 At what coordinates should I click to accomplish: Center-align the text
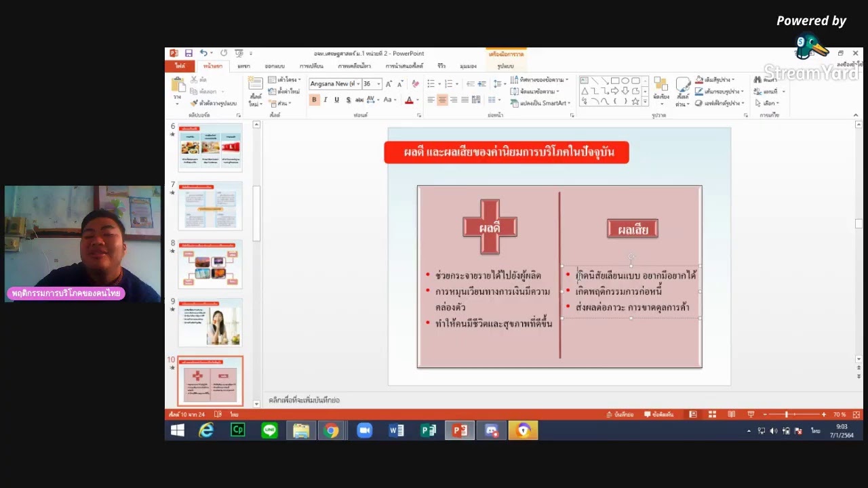point(442,100)
